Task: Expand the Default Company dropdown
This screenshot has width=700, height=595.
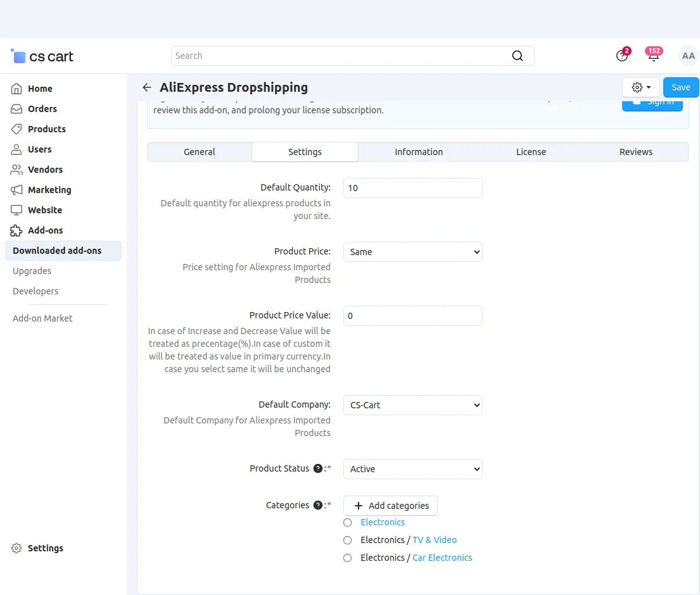Action: (x=412, y=405)
